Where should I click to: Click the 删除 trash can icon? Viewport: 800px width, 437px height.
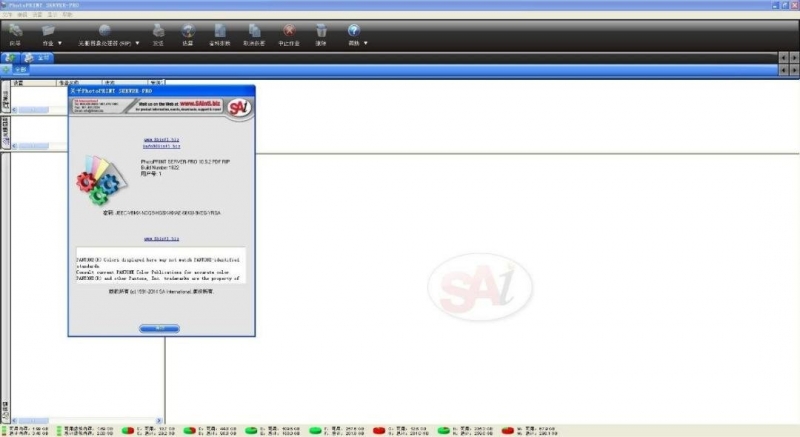[x=321, y=31]
